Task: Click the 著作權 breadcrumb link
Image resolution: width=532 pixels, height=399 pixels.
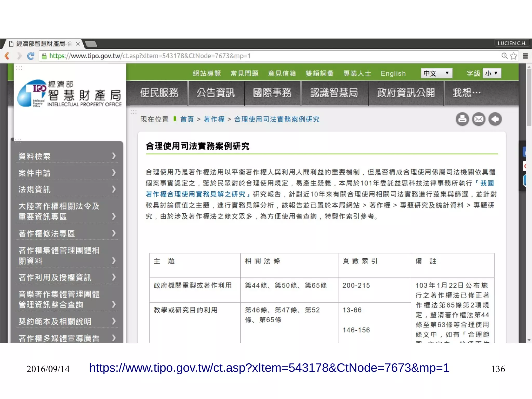Action: 214,119
